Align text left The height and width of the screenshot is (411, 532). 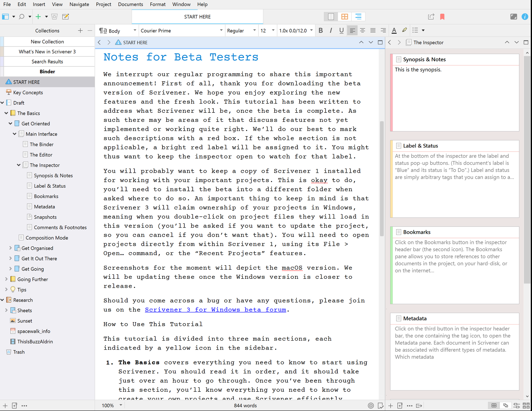pos(352,31)
